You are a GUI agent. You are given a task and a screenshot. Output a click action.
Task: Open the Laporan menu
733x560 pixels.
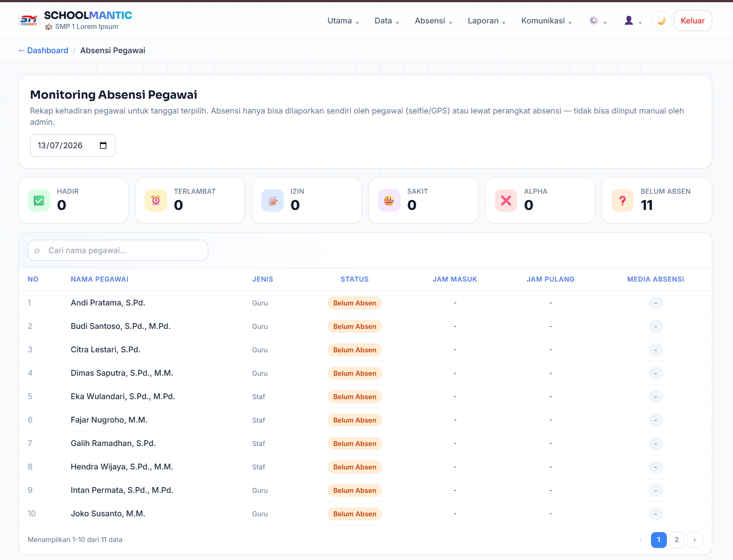pos(487,21)
